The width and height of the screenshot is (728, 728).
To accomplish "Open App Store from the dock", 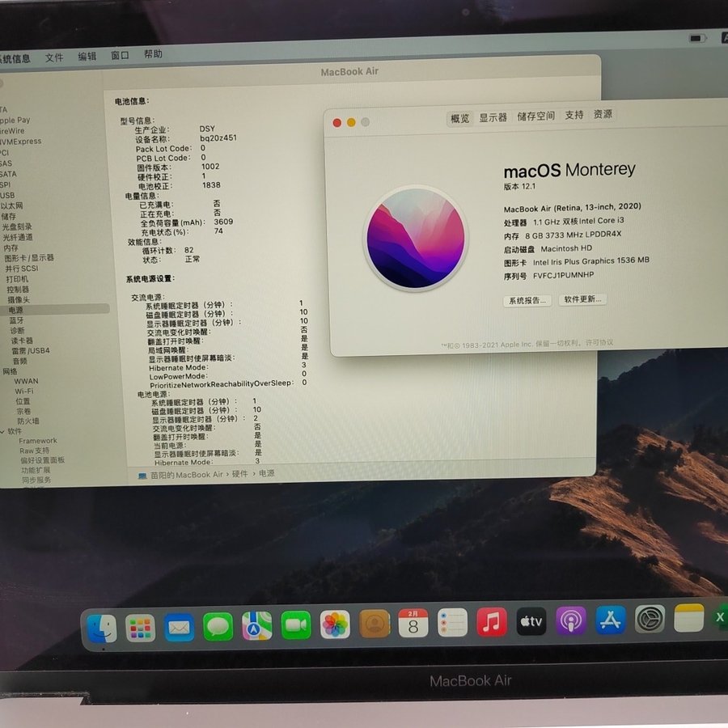I will (x=611, y=620).
